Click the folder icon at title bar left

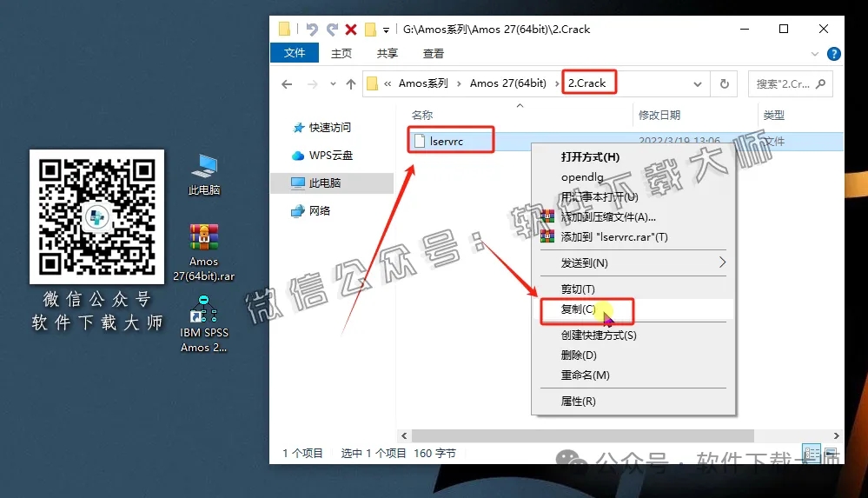pyautogui.click(x=284, y=29)
